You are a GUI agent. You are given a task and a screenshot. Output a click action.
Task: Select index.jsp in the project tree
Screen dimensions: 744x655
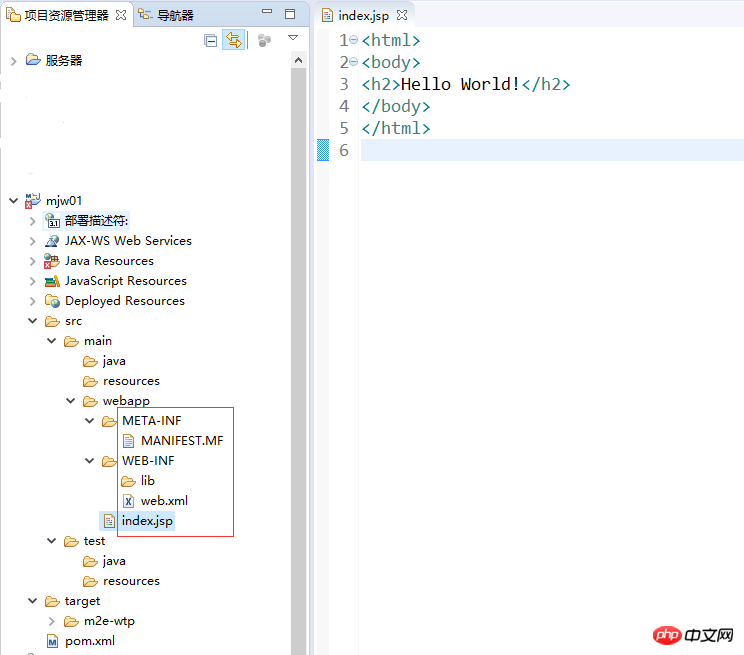147,521
